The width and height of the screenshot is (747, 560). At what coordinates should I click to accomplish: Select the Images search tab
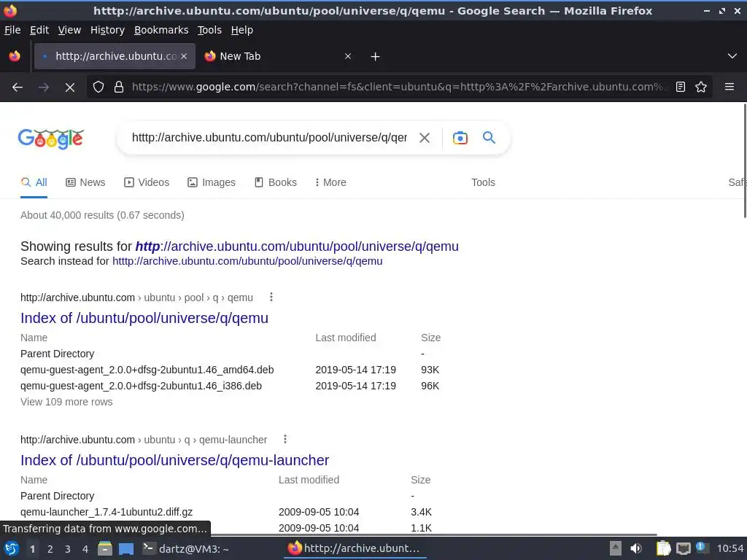pyautogui.click(x=211, y=182)
